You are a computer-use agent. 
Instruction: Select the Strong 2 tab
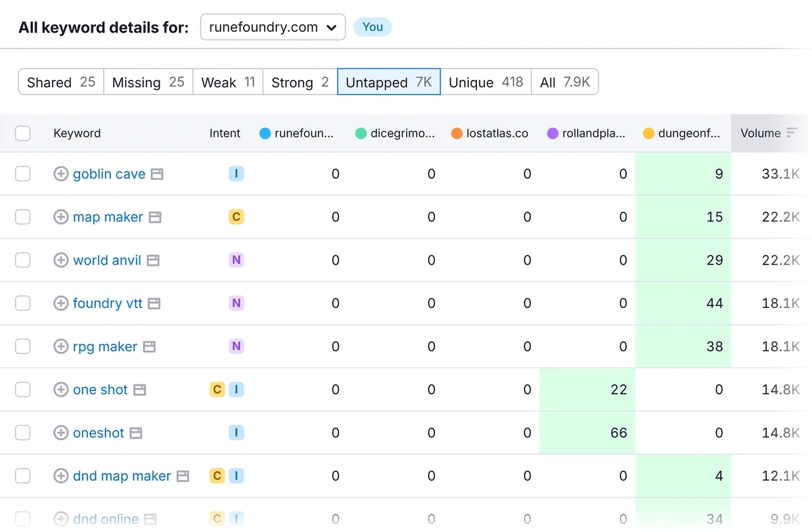300,82
